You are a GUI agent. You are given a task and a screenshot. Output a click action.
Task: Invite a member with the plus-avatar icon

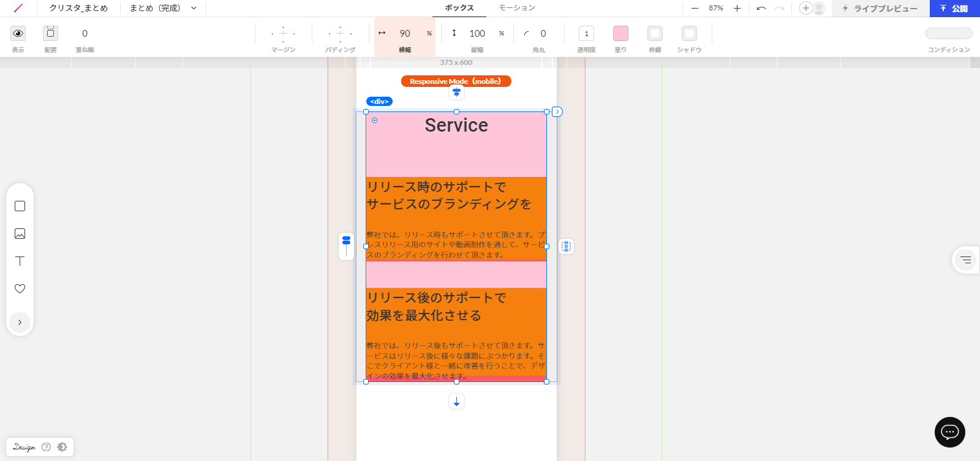pyautogui.click(x=806, y=8)
